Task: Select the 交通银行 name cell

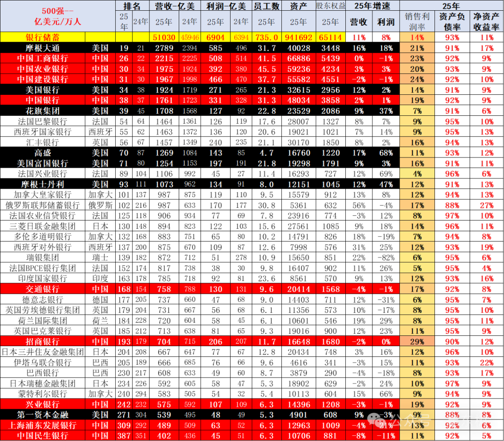Action: click(42, 289)
